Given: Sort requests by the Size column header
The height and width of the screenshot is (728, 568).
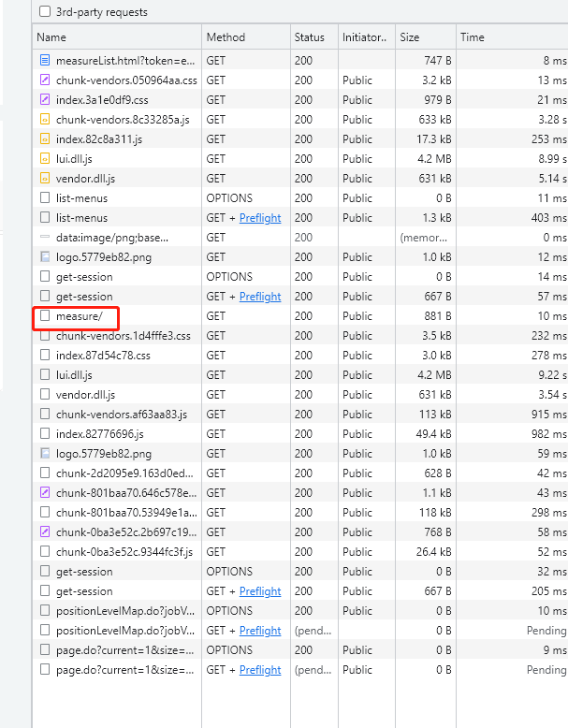Looking at the screenshot, I should point(410,37).
